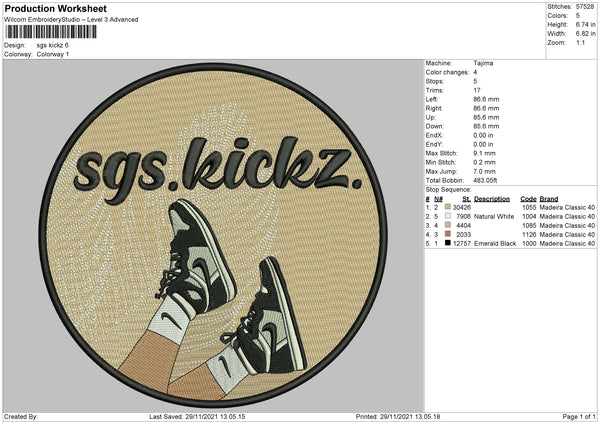The height and width of the screenshot is (424, 600).
Task: Click the gray 4404 thread swatch
Action: [x=448, y=224]
